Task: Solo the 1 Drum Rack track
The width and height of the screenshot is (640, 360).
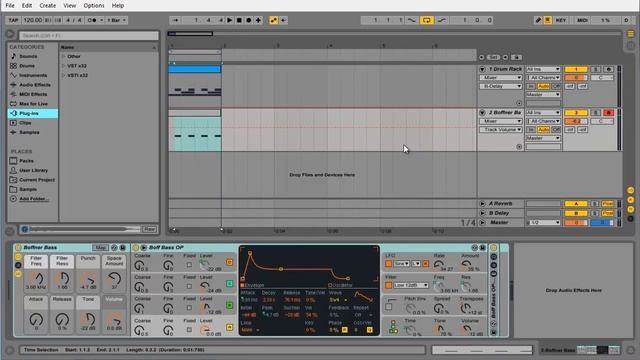Action: (x=596, y=69)
